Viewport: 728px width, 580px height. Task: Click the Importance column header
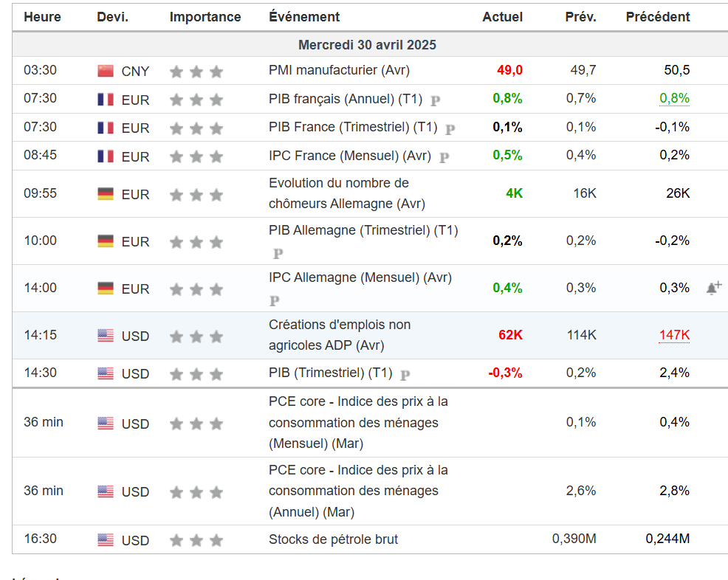(x=205, y=17)
